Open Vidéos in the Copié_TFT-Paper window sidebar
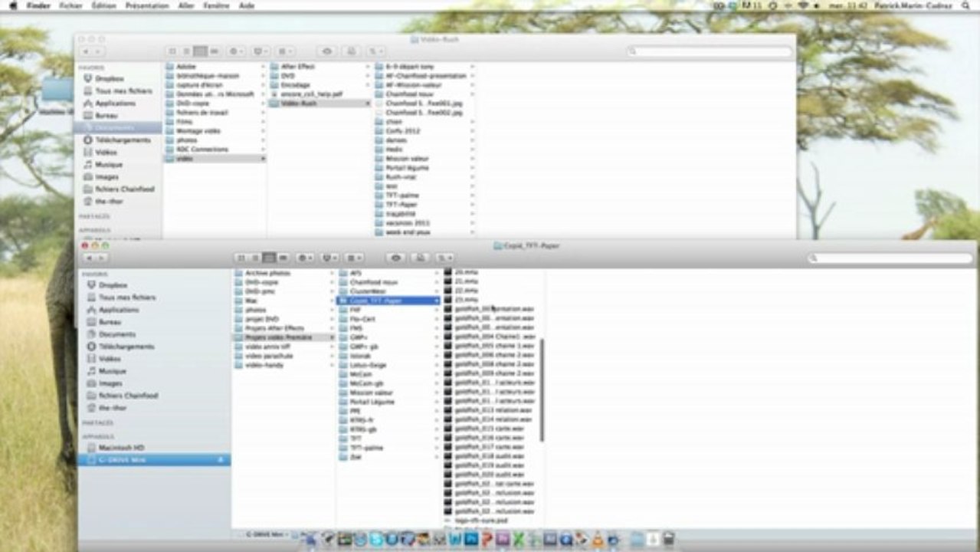This screenshot has height=552, width=980. pyautogui.click(x=110, y=359)
